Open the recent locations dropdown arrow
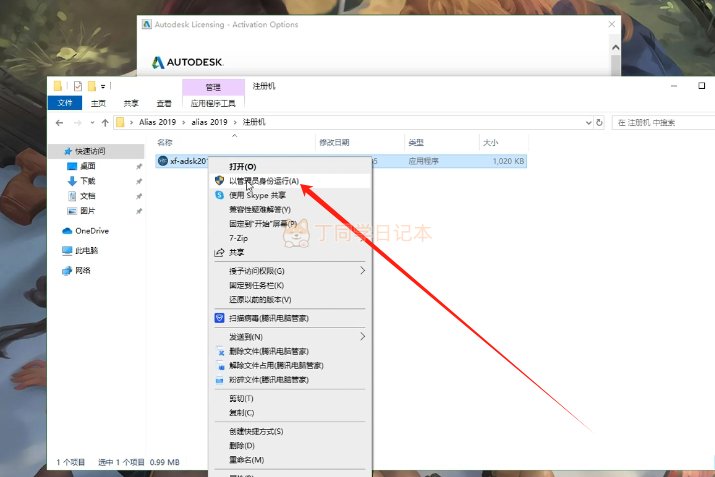Image resolution: width=715 pixels, height=477 pixels. pyautogui.click(x=93, y=123)
